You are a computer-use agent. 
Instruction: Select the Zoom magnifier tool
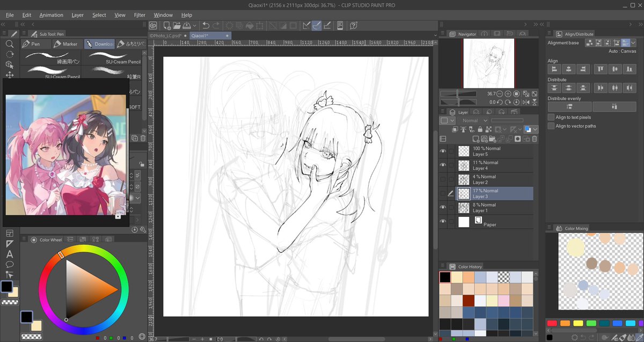9,44
